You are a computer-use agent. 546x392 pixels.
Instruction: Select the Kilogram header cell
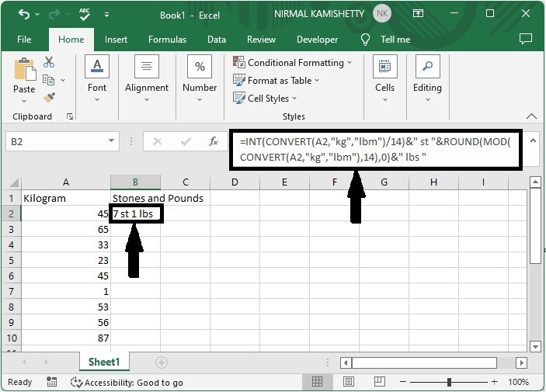66,198
